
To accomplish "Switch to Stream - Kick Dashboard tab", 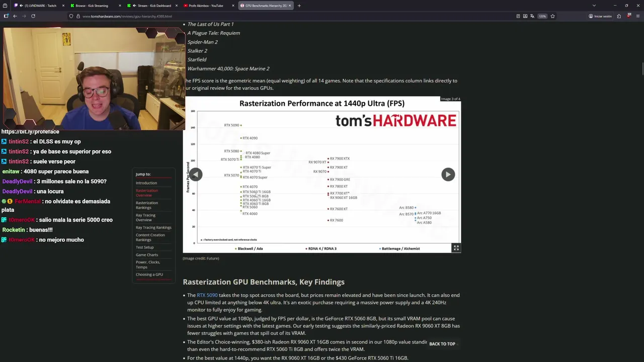I will pyautogui.click(x=152, y=6).
